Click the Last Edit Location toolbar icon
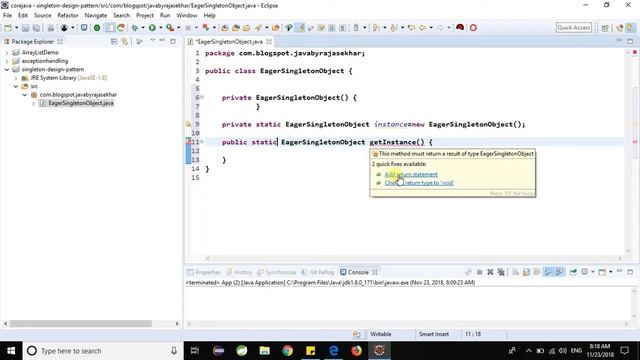Image resolution: width=640 pixels, height=360 pixels. click(411, 28)
